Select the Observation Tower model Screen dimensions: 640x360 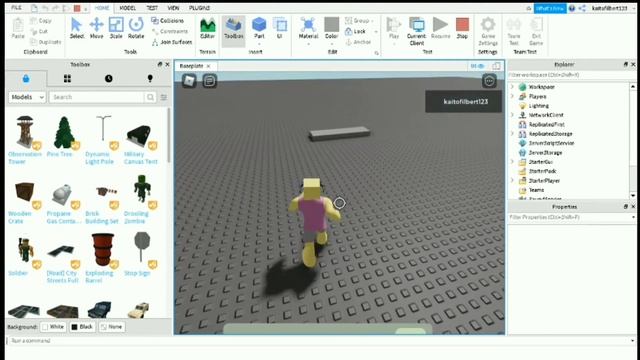click(x=25, y=140)
